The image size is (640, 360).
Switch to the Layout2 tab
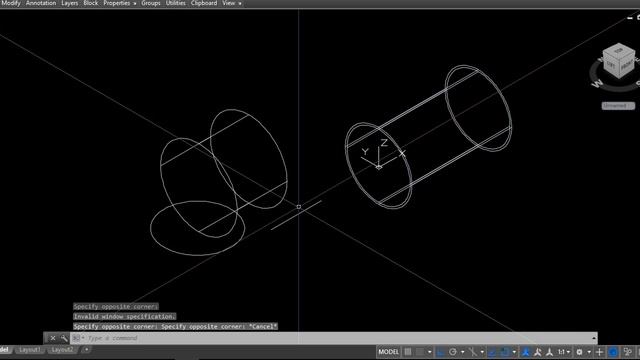(62, 350)
